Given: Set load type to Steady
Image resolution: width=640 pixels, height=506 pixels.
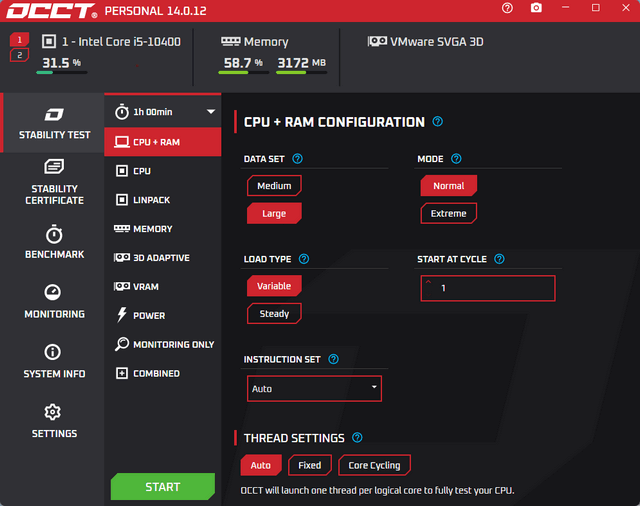Looking at the screenshot, I should 274,314.
